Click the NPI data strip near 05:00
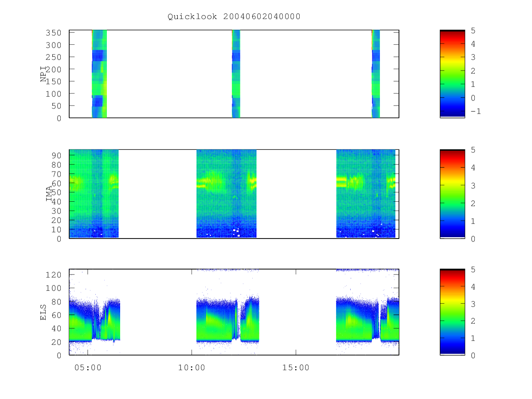The image size is (532, 399). (99, 74)
